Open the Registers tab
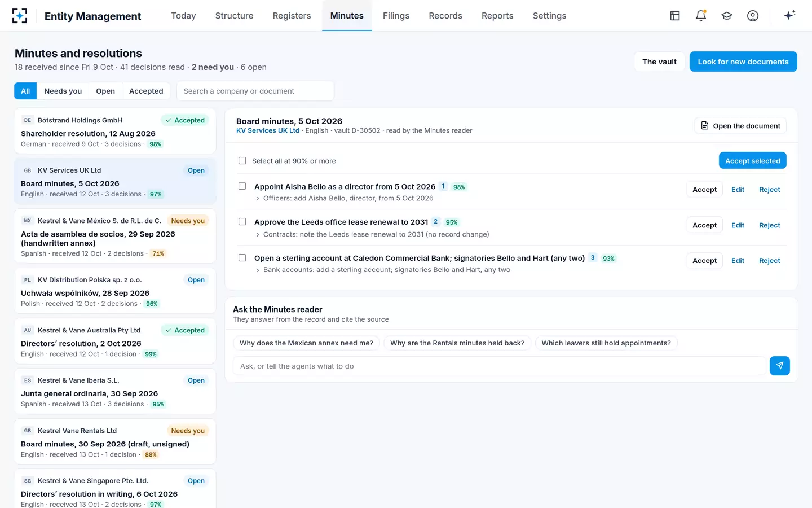812x508 pixels. point(292,16)
